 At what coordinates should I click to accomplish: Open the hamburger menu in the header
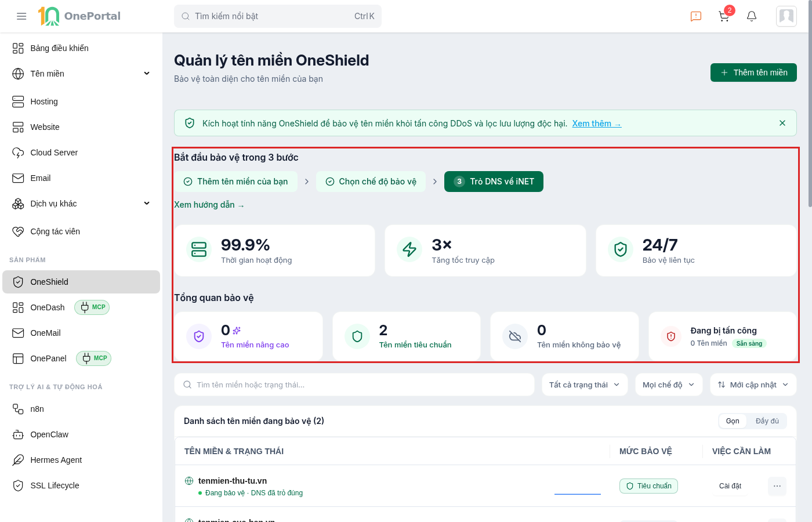[x=21, y=16]
